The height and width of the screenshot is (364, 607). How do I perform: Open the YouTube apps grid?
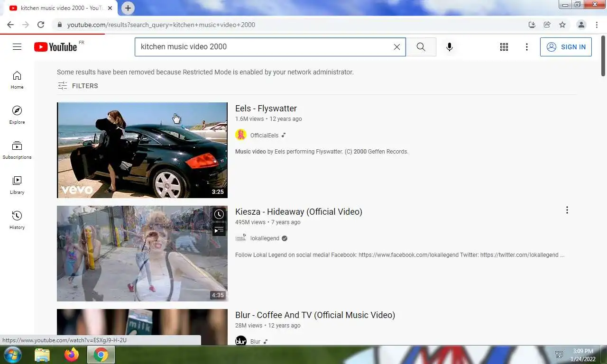(x=504, y=47)
